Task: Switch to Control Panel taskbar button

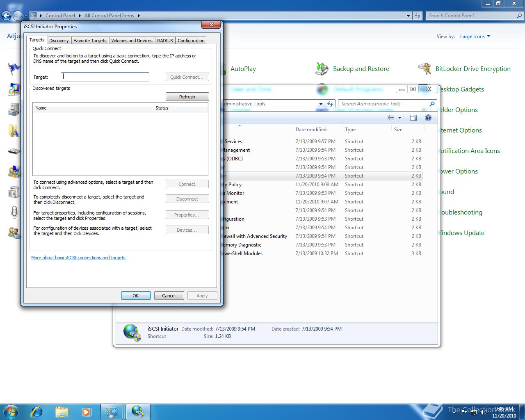Action: pos(112,411)
